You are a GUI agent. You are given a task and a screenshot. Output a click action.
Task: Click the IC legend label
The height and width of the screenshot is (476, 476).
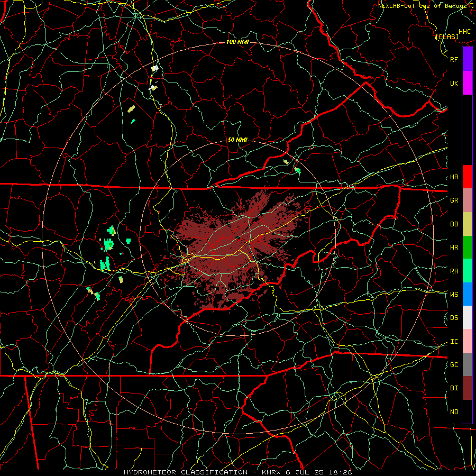454,342
